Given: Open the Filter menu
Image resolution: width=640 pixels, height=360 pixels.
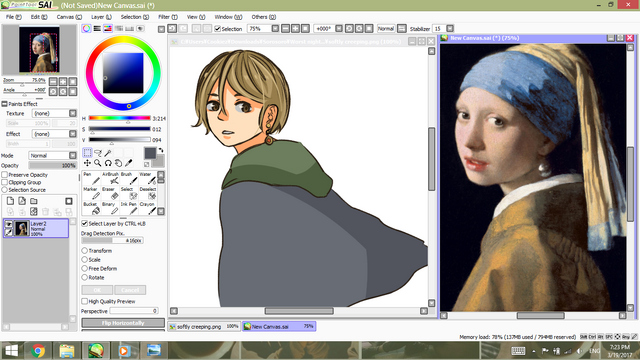Looking at the screenshot, I should coord(168,17).
